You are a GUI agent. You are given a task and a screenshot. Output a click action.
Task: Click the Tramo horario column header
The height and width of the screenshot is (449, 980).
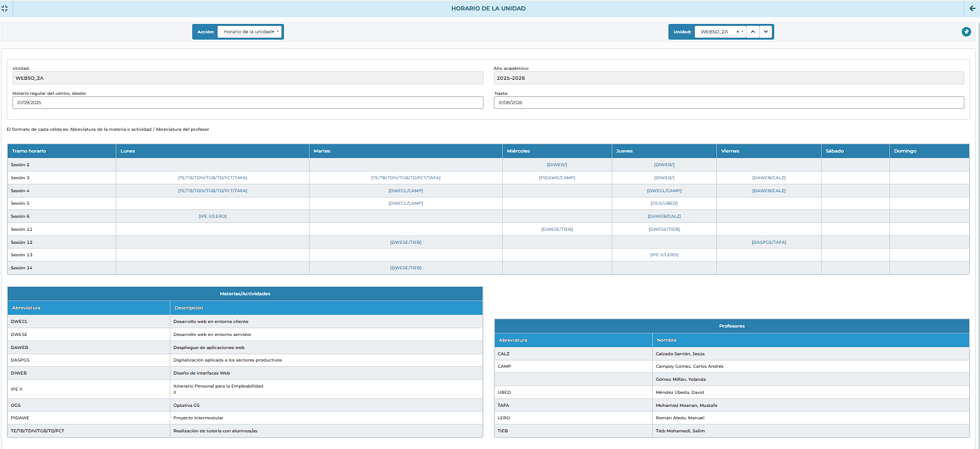click(29, 151)
